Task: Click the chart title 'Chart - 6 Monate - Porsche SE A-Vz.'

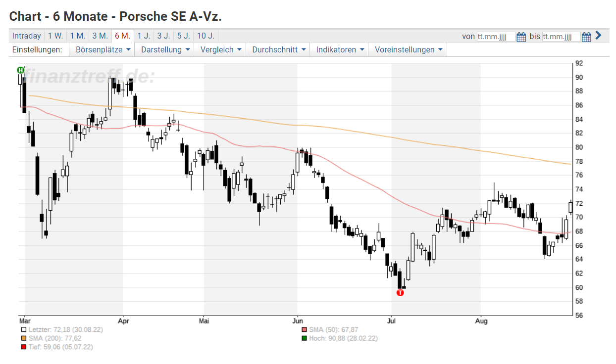Action: click(115, 16)
